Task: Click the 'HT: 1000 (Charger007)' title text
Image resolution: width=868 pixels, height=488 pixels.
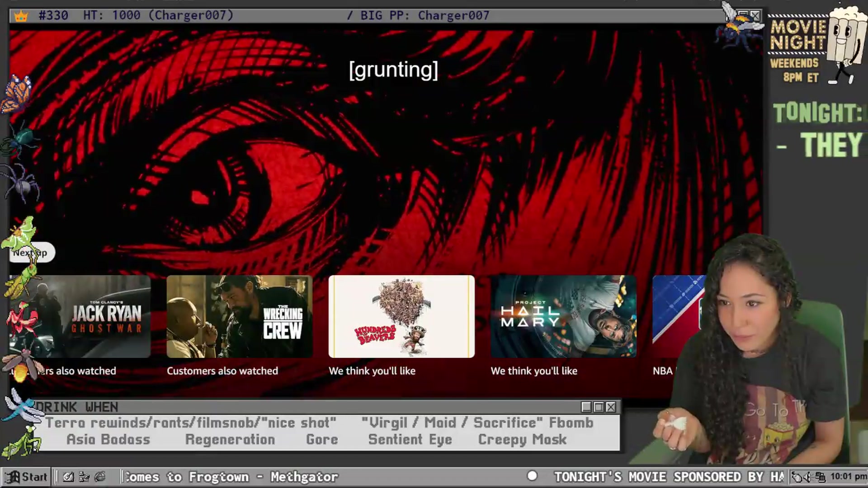Action: click(158, 15)
